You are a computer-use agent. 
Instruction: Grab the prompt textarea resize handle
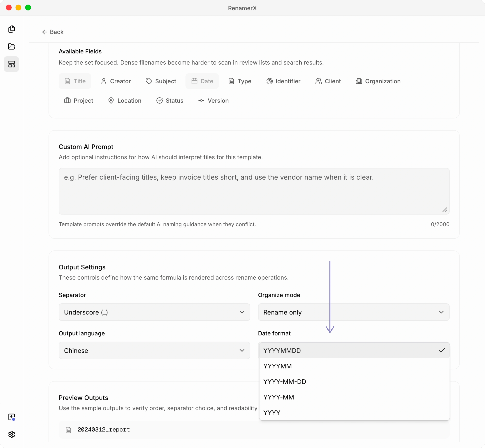[445, 210]
